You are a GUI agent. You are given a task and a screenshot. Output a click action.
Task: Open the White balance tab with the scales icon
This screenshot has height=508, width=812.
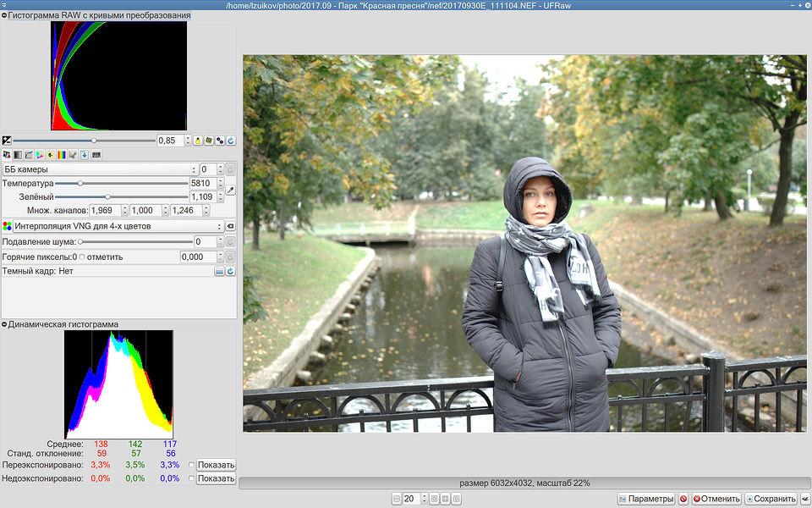click(x=7, y=154)
